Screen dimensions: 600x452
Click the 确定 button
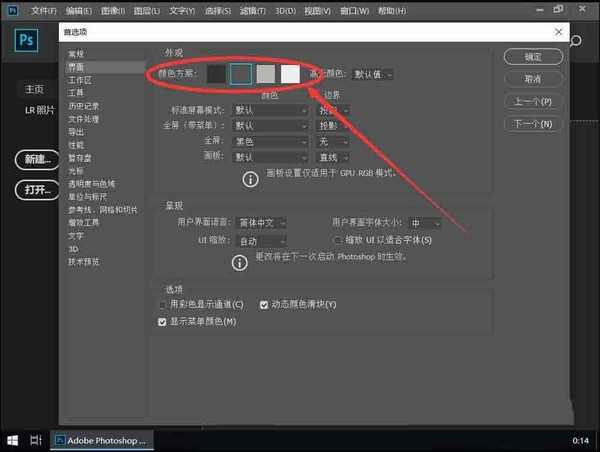(533, 57)
